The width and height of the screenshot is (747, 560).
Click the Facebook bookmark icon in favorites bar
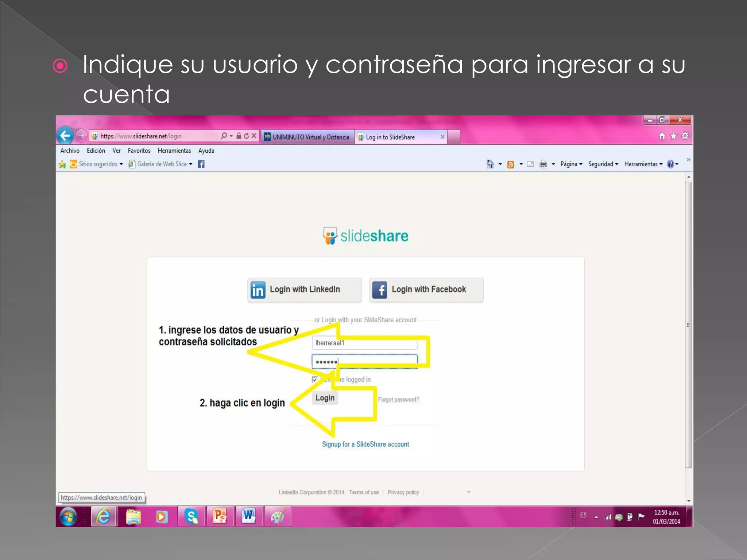click(x=201, y=164)
